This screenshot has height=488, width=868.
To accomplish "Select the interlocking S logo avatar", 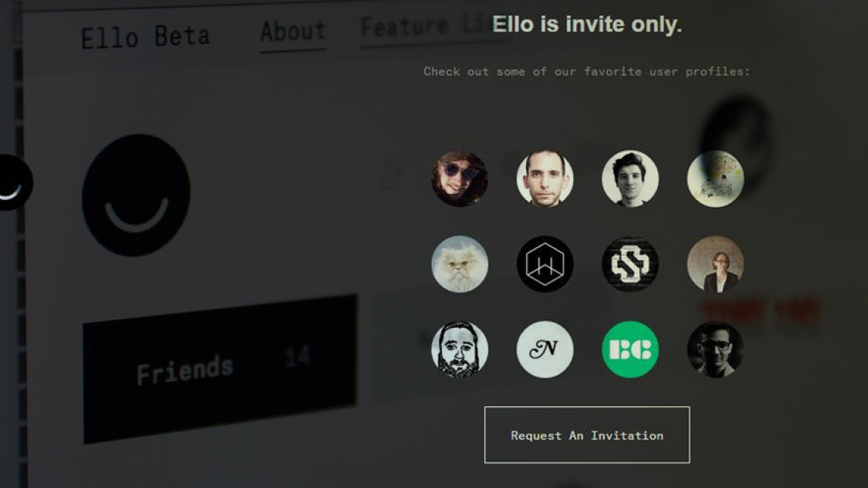I will click(x=630, y=263).
